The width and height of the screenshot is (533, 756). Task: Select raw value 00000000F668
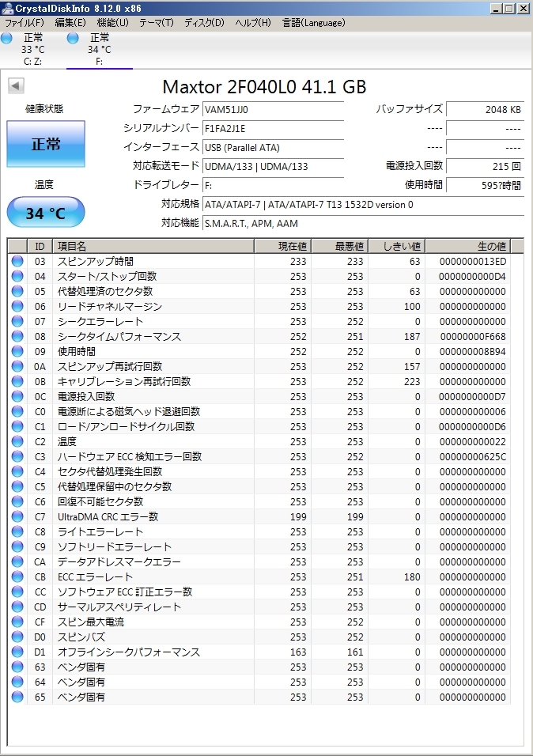[473, 337]
